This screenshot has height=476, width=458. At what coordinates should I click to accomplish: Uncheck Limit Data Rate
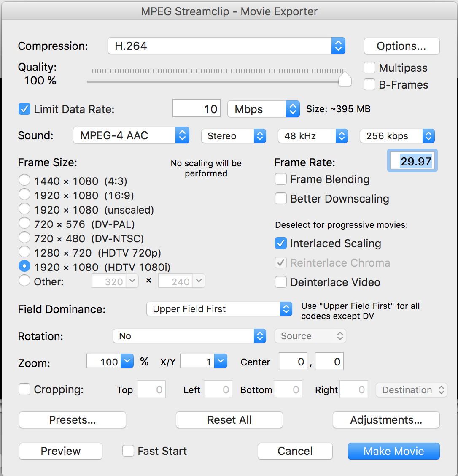click(24, 109)
